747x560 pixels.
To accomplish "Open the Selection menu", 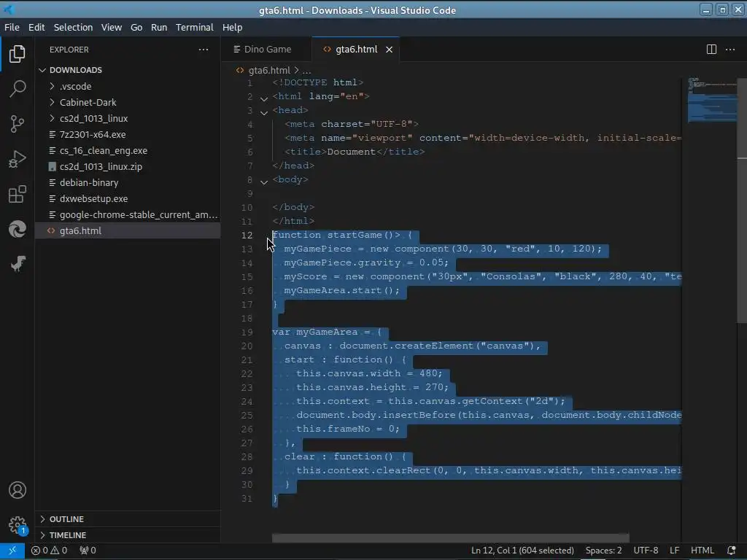I will tap(74, 27).
